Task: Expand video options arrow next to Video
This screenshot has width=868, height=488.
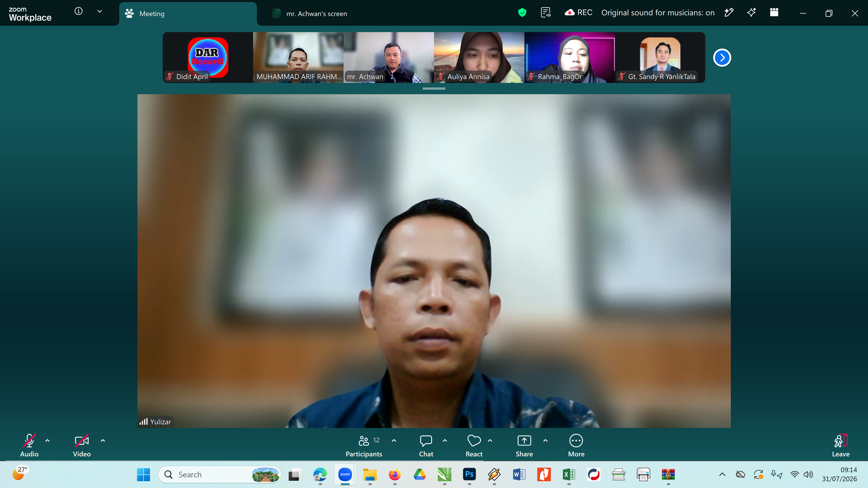Action: pyautogui.click(x=103, y=440)
